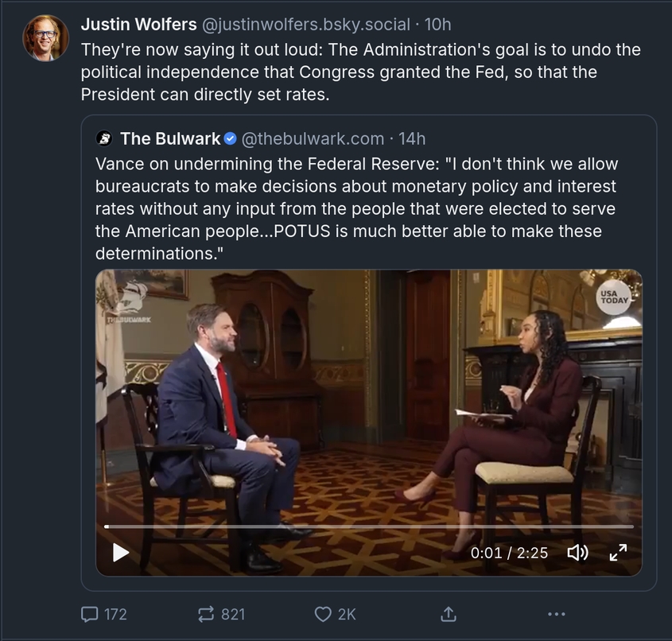Mute the video with the speaker icon
672x641 pixels.
pos(577,552)
